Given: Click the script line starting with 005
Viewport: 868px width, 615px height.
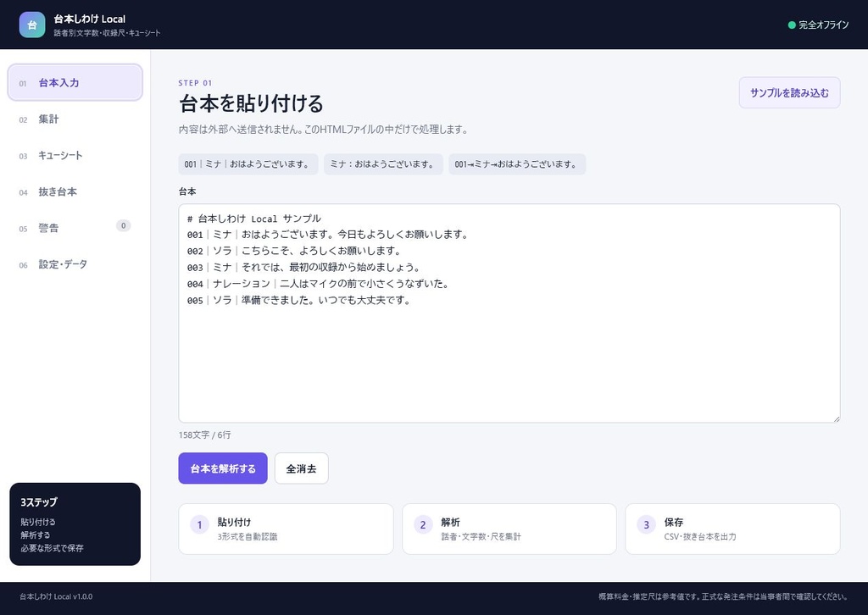Looking at the screenshot, I should pyautogui.click(x=299, y=301).
